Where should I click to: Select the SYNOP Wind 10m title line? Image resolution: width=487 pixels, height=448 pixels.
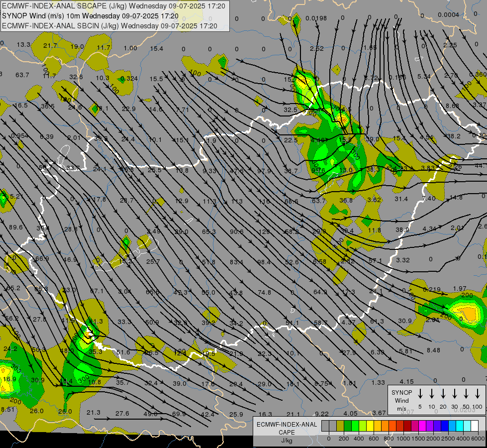click(90, 16)
